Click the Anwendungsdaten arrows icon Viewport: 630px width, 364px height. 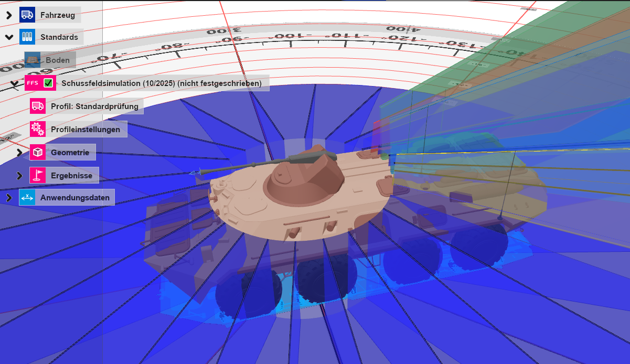tap(28, 197)
